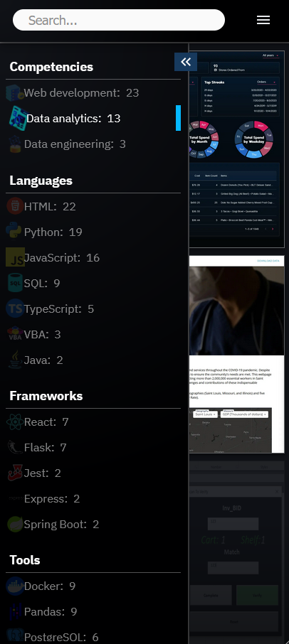Open the hamburger menu
The image size is (289, 644).
[x=263, y=20]
